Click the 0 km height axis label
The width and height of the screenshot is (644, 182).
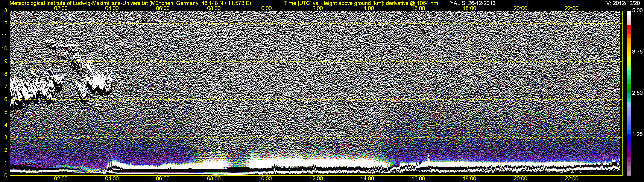(6, 176)
